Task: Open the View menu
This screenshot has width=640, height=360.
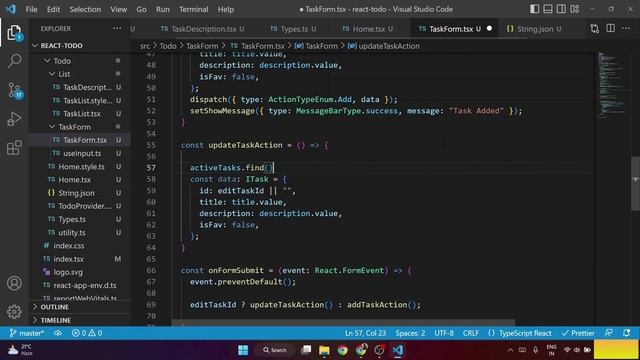Action: pos(118,9)
